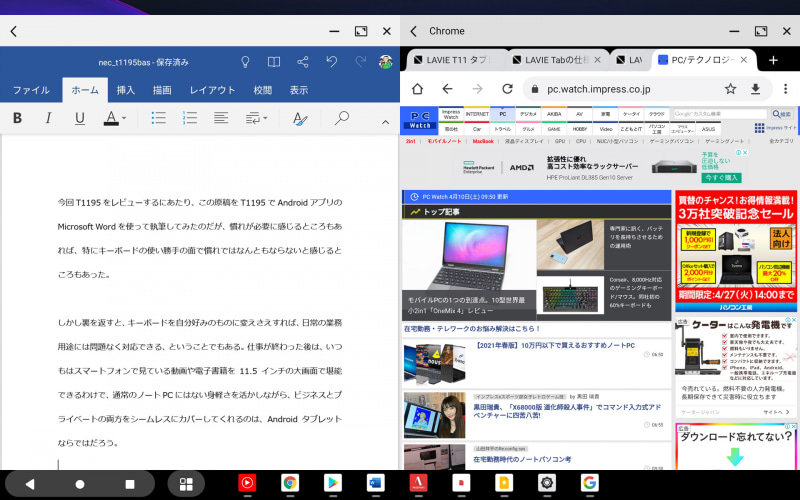Image resolution: width=800 pixels, height=500 pixels.
Task: Open the 挿入 ribbon tab
Action: click(126, 90)
